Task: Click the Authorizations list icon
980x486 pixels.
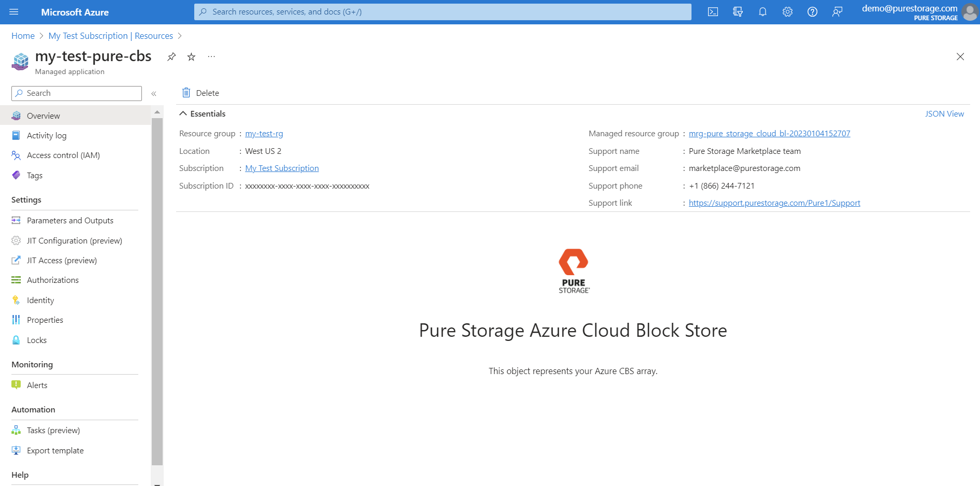Action: pos(16,280)
